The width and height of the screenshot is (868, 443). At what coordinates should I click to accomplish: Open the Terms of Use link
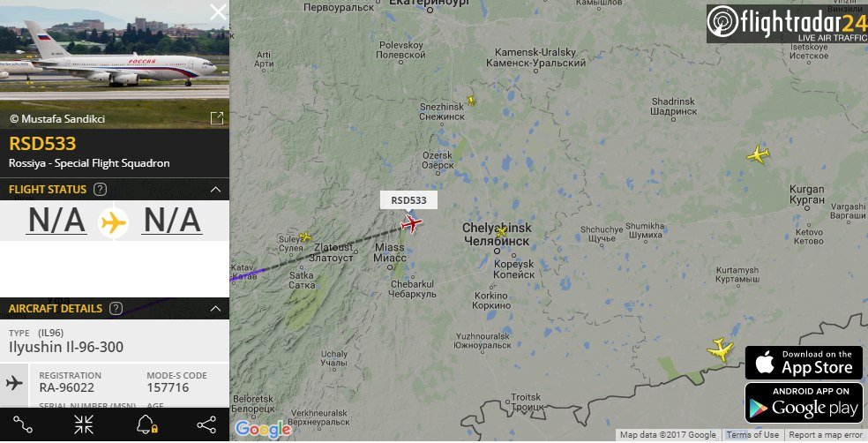click(752, 435)
